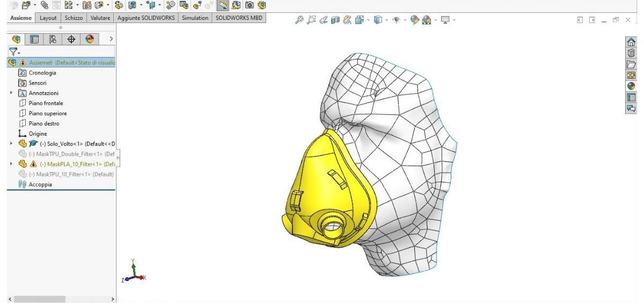Click the Edit Appearance color ball icon

pyautogui.click(x=414, y=20)
